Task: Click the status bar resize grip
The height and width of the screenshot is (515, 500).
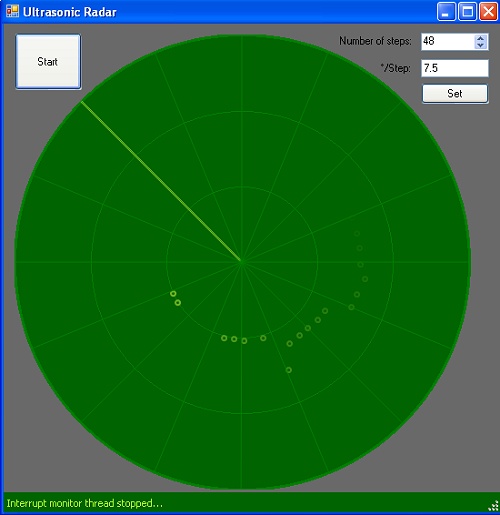Action: point(493,506)
